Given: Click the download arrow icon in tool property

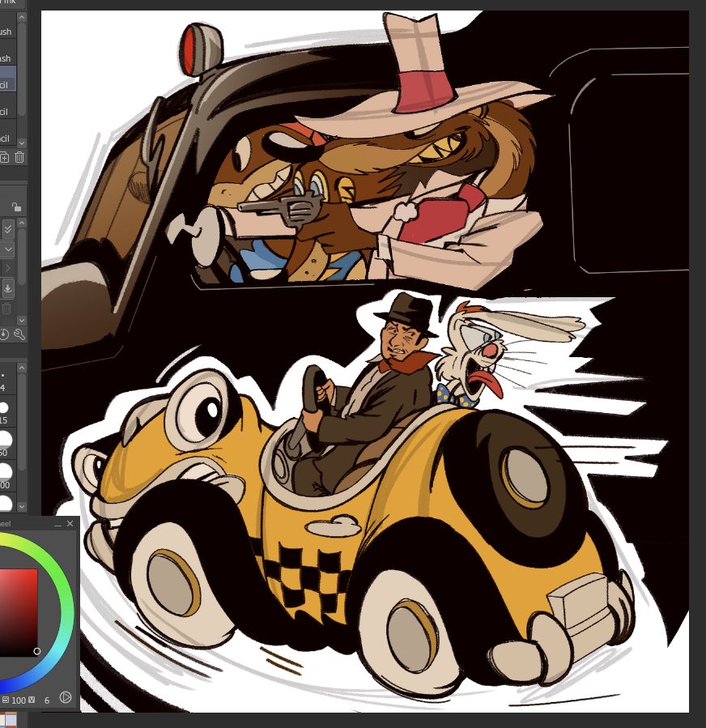Looking at the screenshot, I should pyautogui.click(x=8, y=287).
